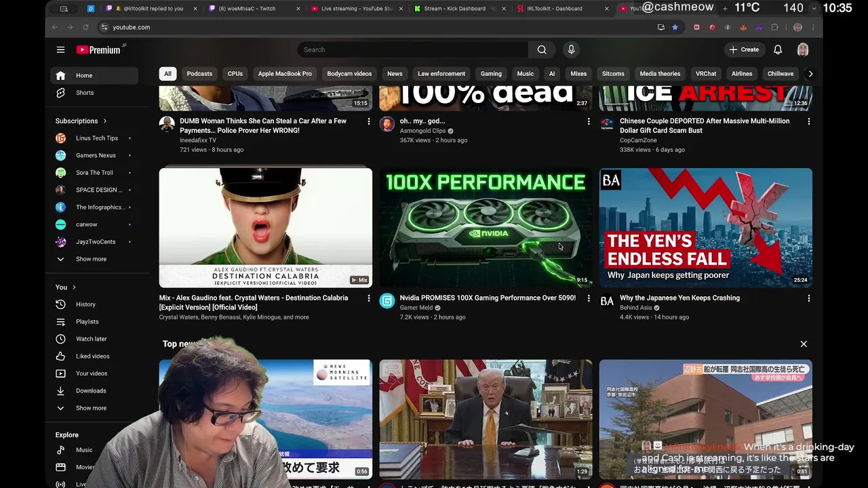Screen dimensions: 868x488
Task: Select the Gaming filter chip
Action: [x=491, y=74]
